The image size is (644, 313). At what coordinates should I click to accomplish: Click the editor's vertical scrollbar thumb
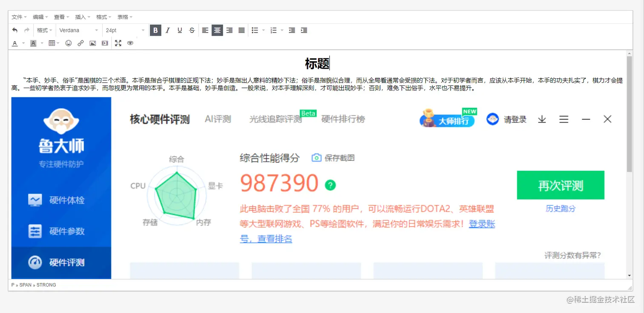click(630, 114)
